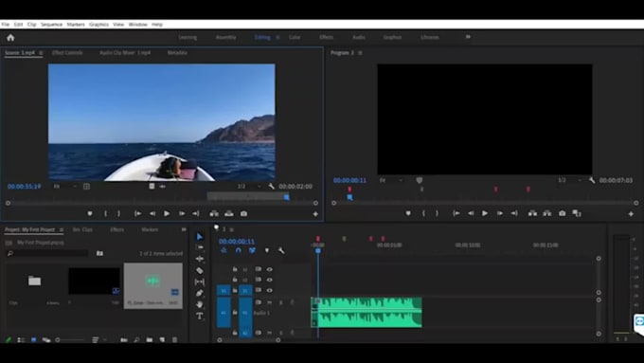Export frame camera in Program monitor

(562, 213)
